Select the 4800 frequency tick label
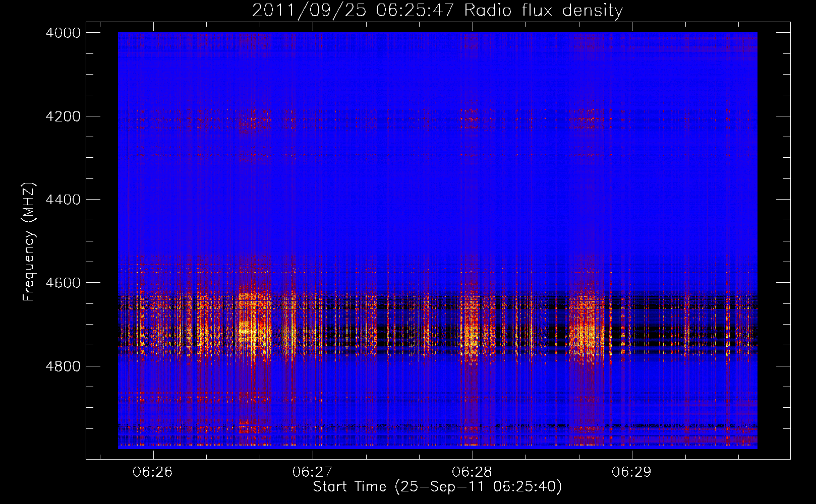This screenshot has height=504, width=816. pos(63,366)
